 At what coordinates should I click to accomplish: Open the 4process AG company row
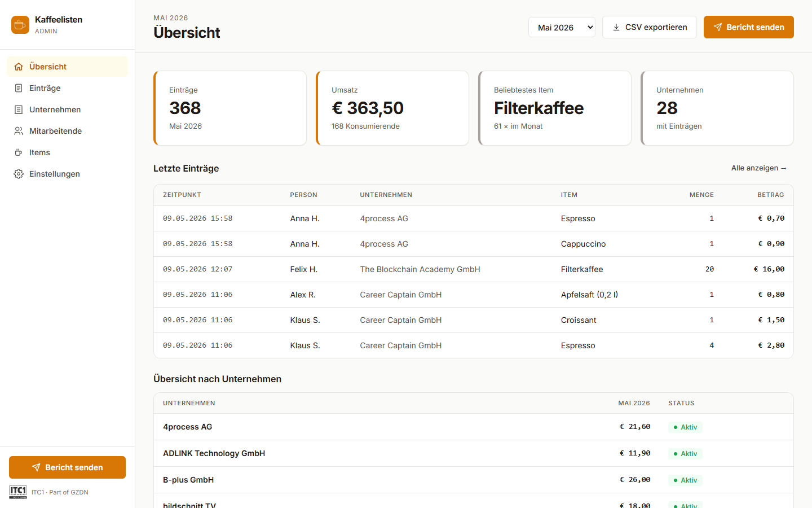click(474, 427)
